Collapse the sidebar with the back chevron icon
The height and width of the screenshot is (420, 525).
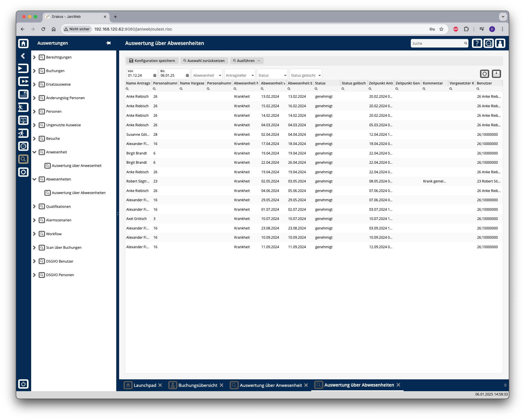pos(23,56)
